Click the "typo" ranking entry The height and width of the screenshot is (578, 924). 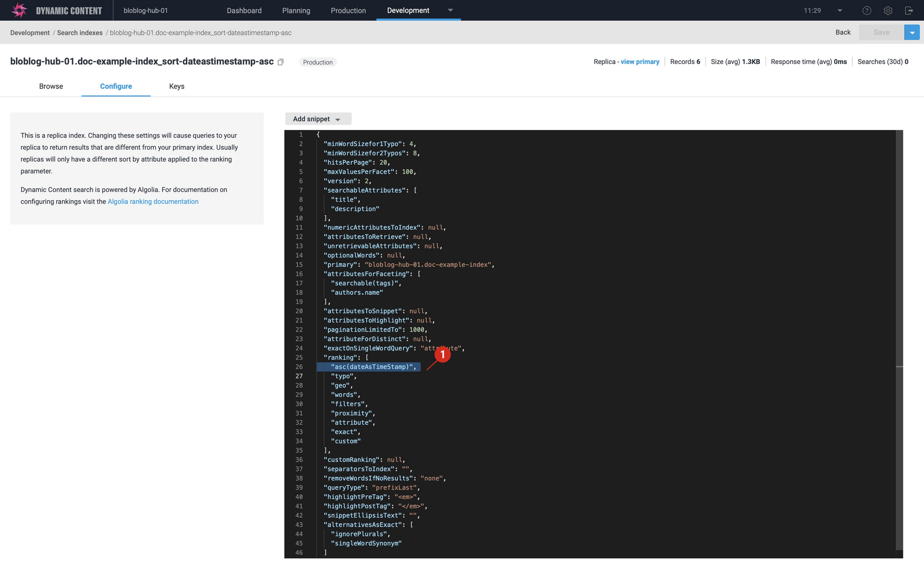tap(344, 376)
